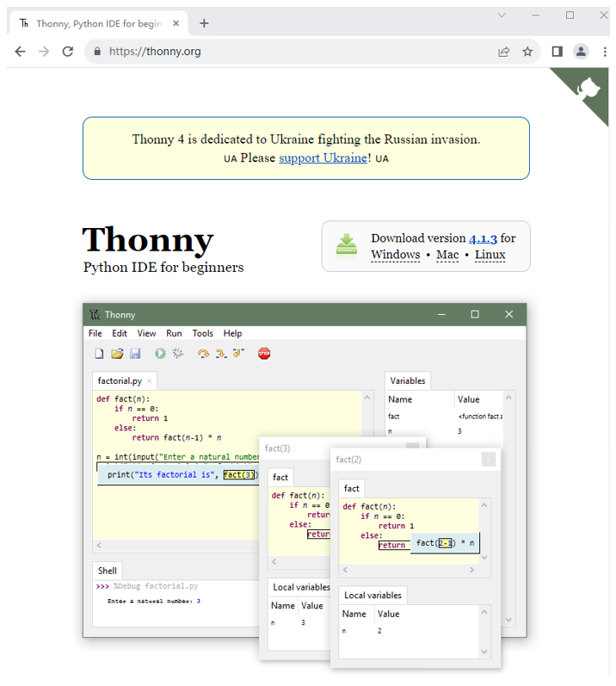Select Local variables tab in fact(2) window
Screen dimensions: 616x686
373,596
